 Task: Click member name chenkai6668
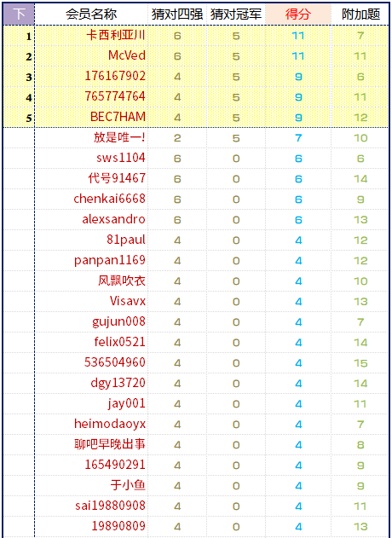109,199
